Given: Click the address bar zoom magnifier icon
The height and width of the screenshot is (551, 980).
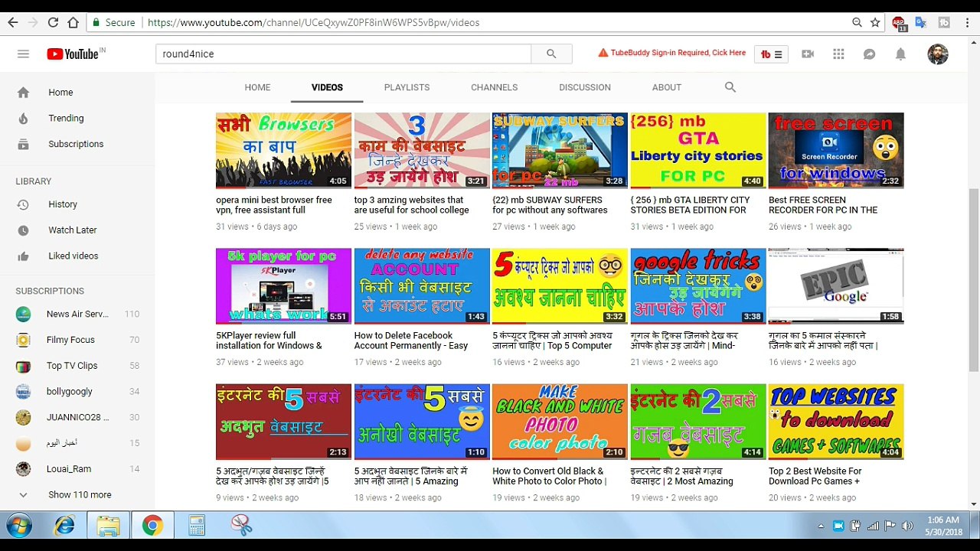Looking at the screenshot, I should coord(857,22).
